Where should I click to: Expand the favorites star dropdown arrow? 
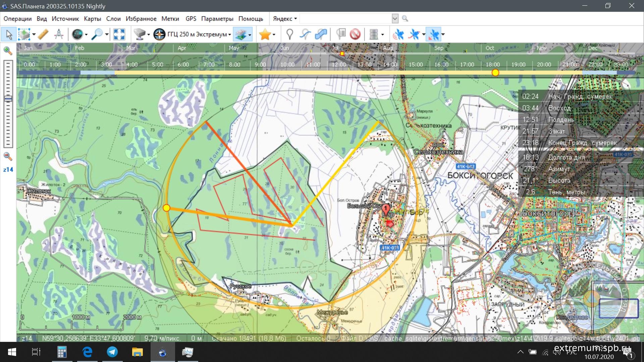click(x=274, y=35)
